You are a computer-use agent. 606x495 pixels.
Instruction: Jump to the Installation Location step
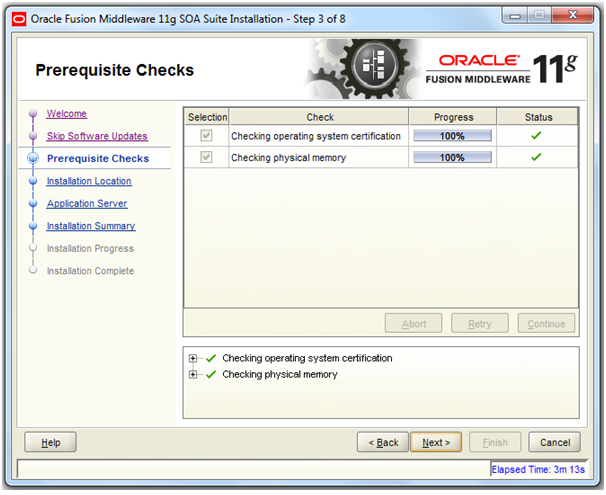pos(89,181)
